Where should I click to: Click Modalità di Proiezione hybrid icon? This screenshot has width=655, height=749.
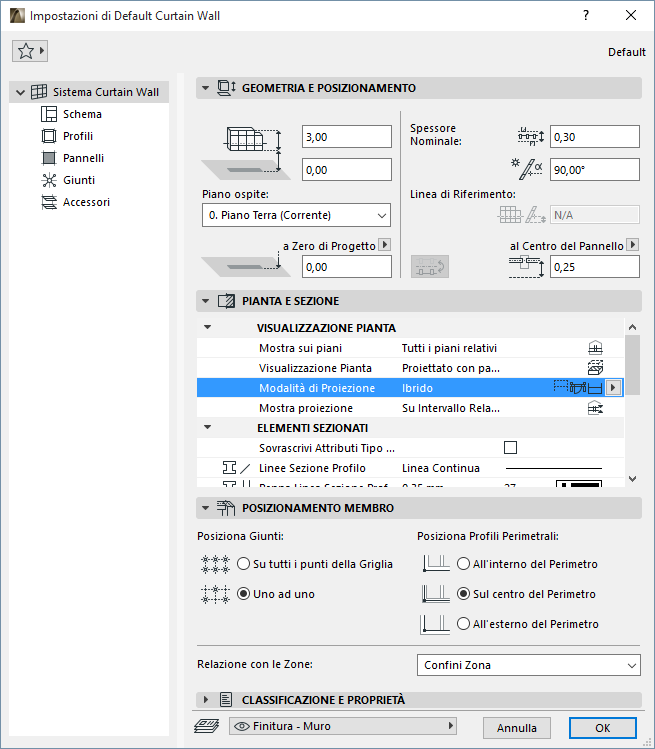click(x=578, y=387)
